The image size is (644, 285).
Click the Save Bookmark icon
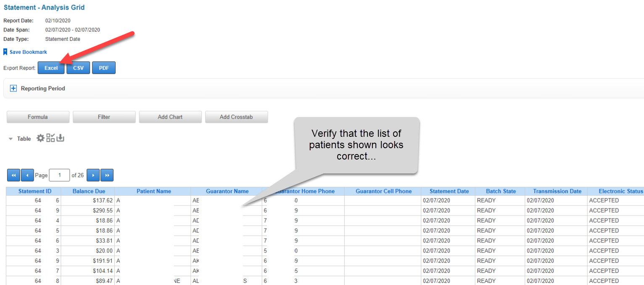(5, 52)
